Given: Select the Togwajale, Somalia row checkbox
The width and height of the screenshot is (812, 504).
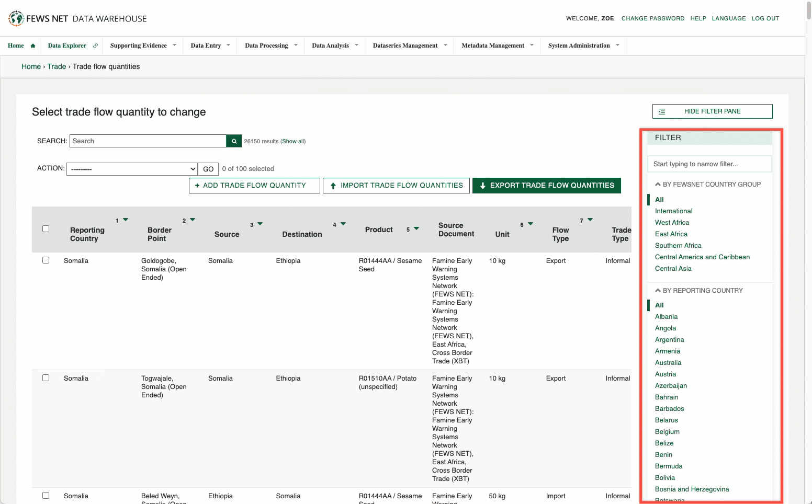Looking at the screenshot, I should (46, 378).
